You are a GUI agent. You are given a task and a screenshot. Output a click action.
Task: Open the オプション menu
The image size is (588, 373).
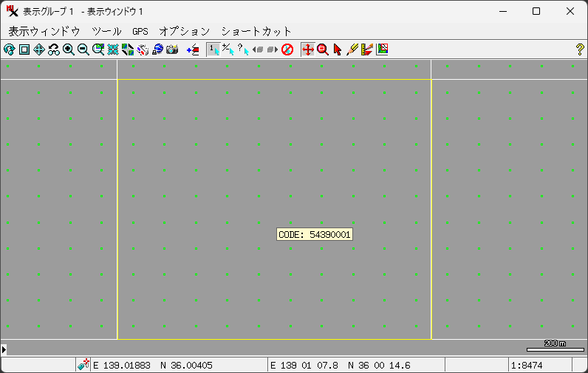[x=184, y=31]
